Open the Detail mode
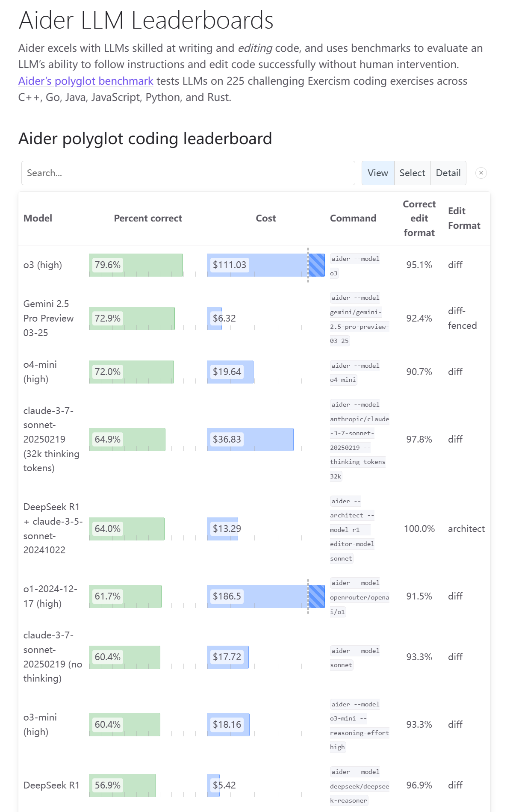The width and height of the screenshot is (507, 812). click(448, 173)
